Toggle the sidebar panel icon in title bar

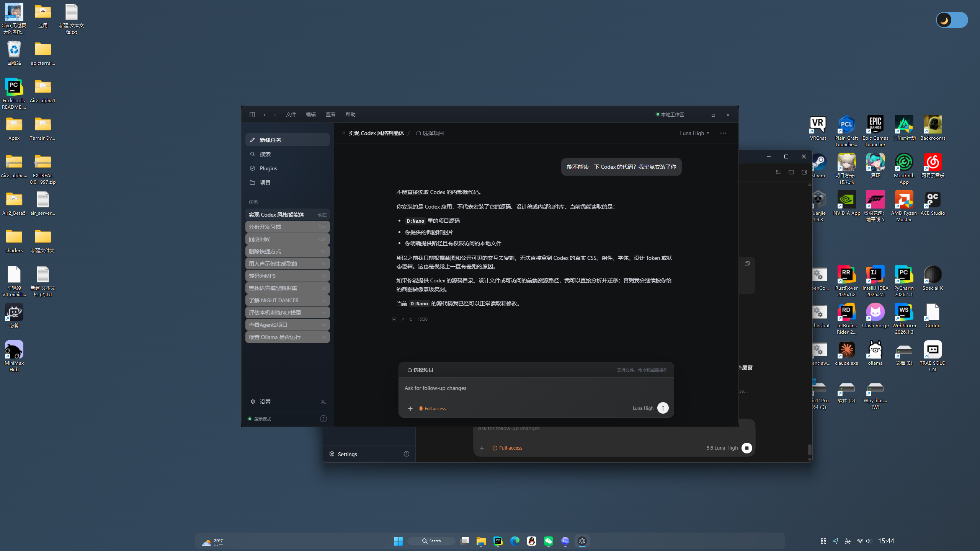pyautogui.click(x=252, y=114)
